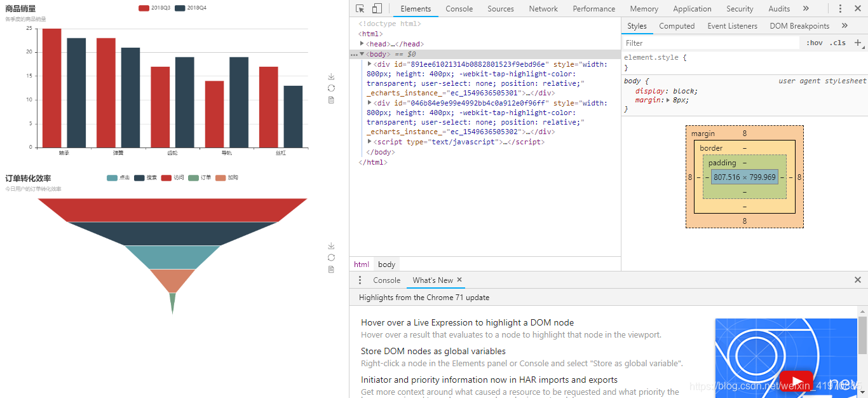Open the Security tab
Viewport: 868px width, 398px height.
(740, 8)
